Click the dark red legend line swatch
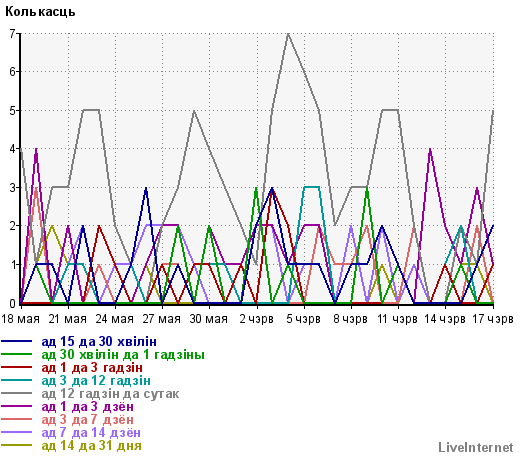Viewport: 520px width, 457px height. [x=17, y=367]
